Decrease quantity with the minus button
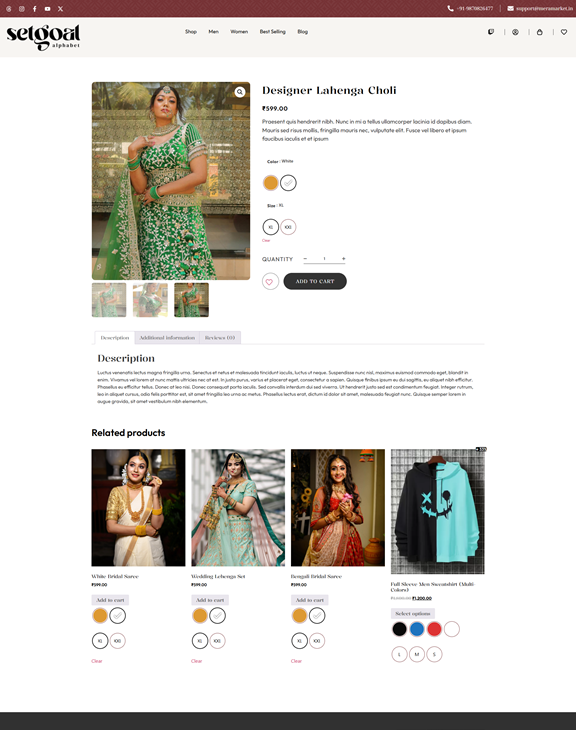This screenshot has height=730, width=576. [305, 258]
